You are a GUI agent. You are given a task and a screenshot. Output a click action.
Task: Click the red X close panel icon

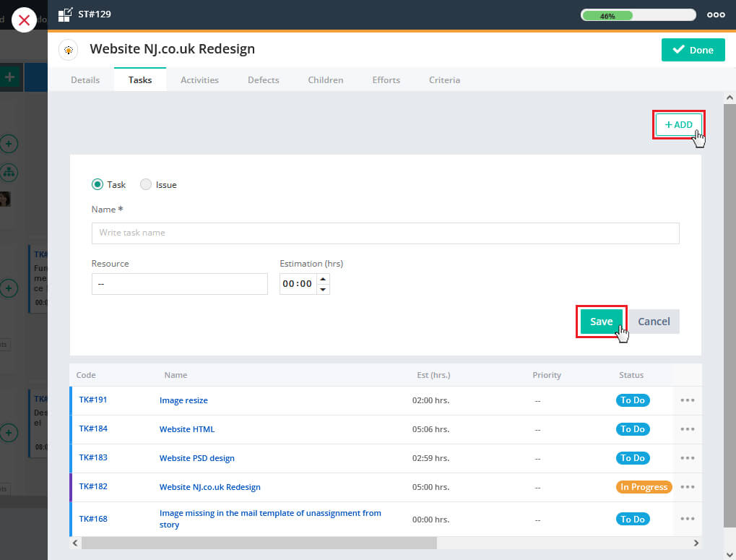click(x=24, y=20)
